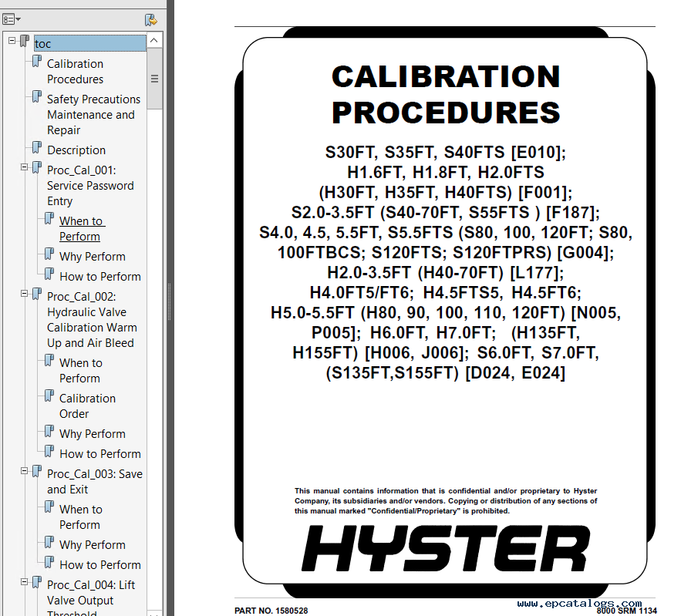Click the Proc_Cal_003 bookmark icon
The image size is (681, 616).
(37, 471)
